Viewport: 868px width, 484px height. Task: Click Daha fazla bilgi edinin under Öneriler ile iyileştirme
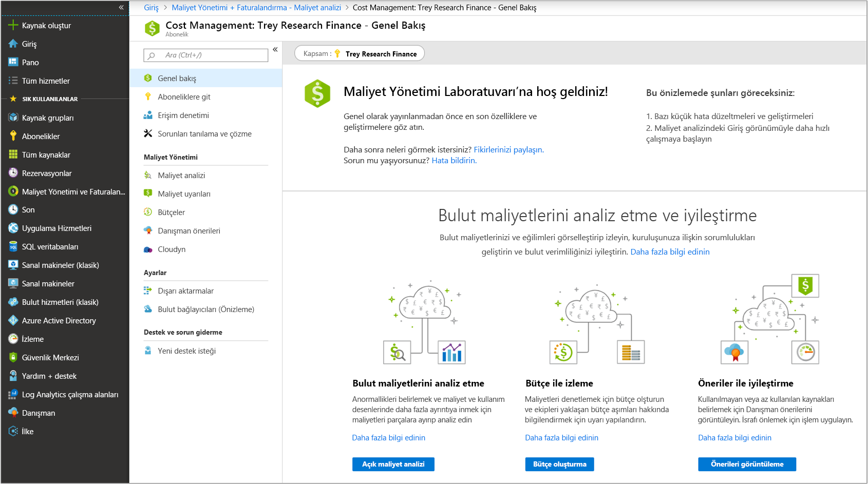click(734, 437)
